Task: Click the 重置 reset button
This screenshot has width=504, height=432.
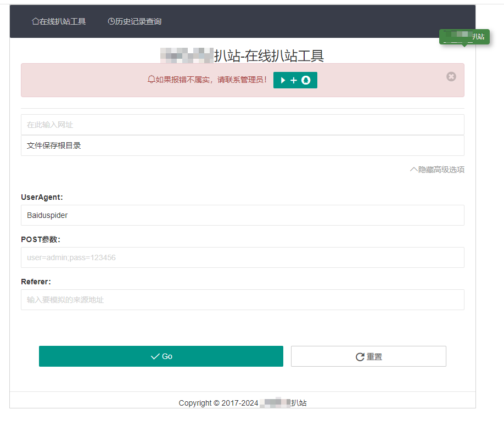Action: click(x=368, y=356)
